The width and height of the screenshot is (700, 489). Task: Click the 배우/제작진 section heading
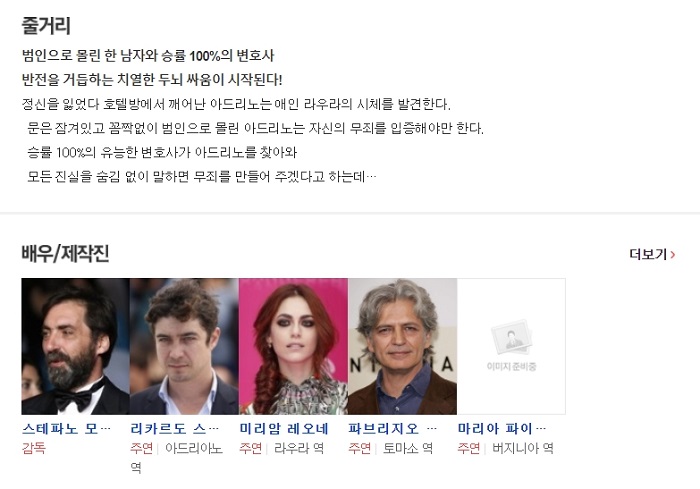coord(65,253)
